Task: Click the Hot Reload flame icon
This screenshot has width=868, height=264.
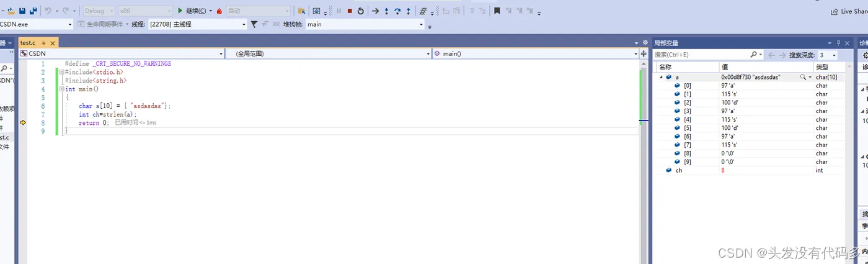Action: [219, 11]
